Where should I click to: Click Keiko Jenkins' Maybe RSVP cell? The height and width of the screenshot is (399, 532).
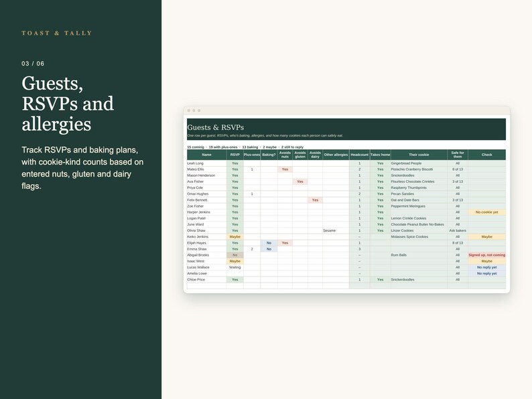point(235,236)
